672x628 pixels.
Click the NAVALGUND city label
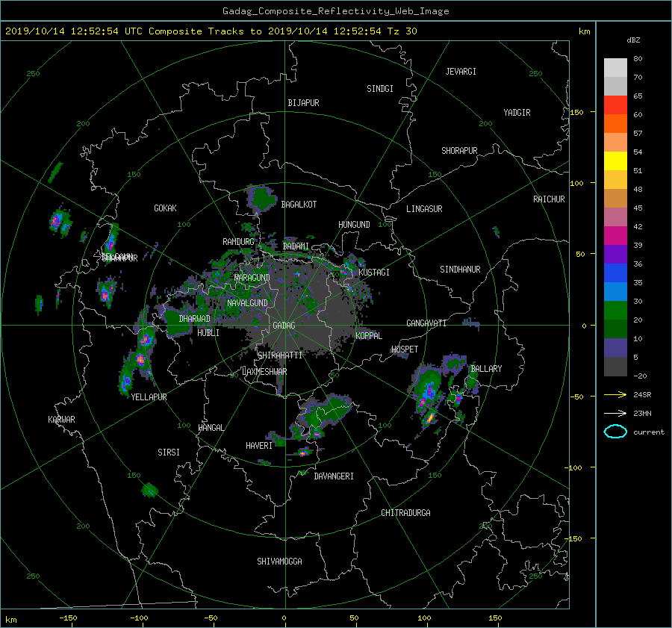tap(247, 303)
